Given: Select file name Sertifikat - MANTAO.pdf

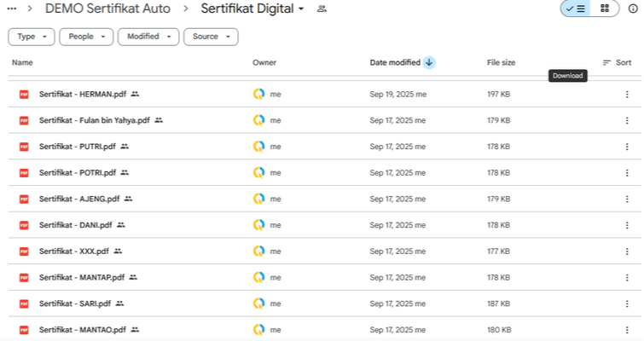Looking at the screenshot, I should click(x=83, y=330).
